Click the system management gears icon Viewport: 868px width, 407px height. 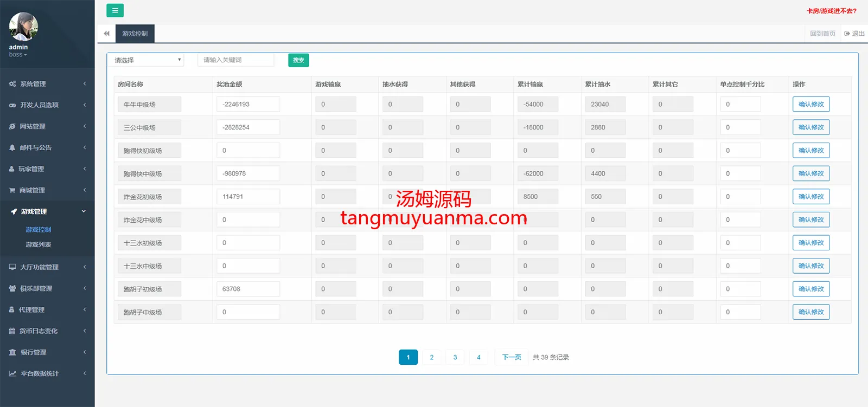coord(12,84)
